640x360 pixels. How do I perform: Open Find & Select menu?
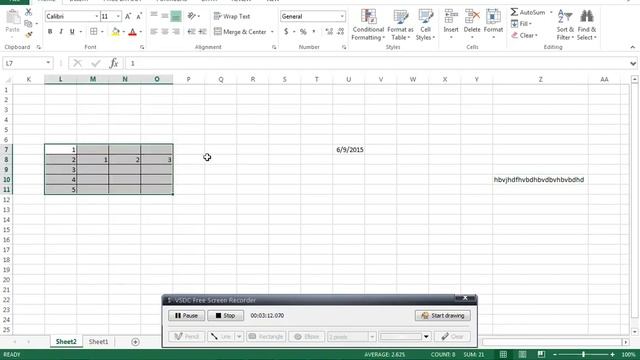[x=587, y=24]
